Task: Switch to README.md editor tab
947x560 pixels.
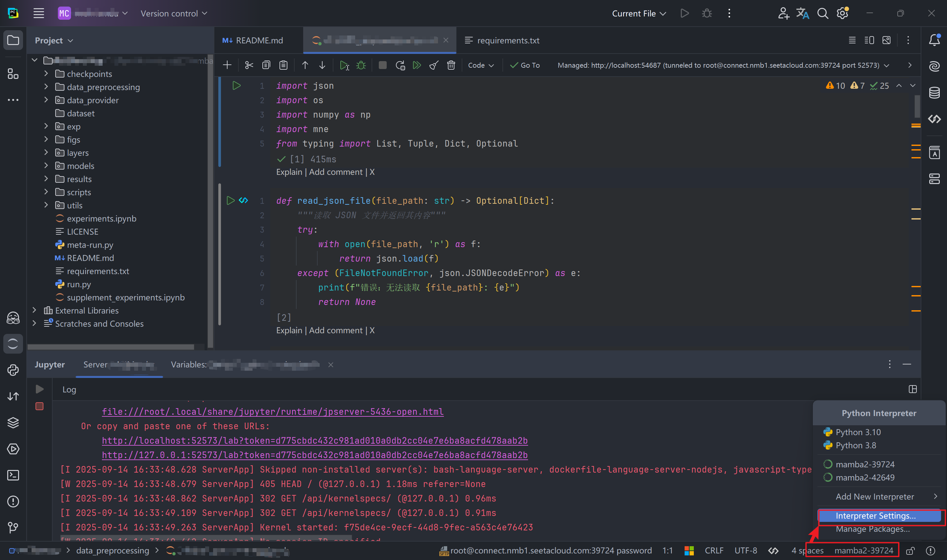Action: 258,40
